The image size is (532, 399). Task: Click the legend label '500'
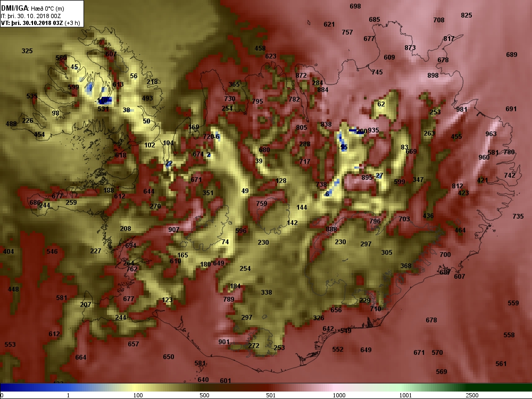pos(204,395)
